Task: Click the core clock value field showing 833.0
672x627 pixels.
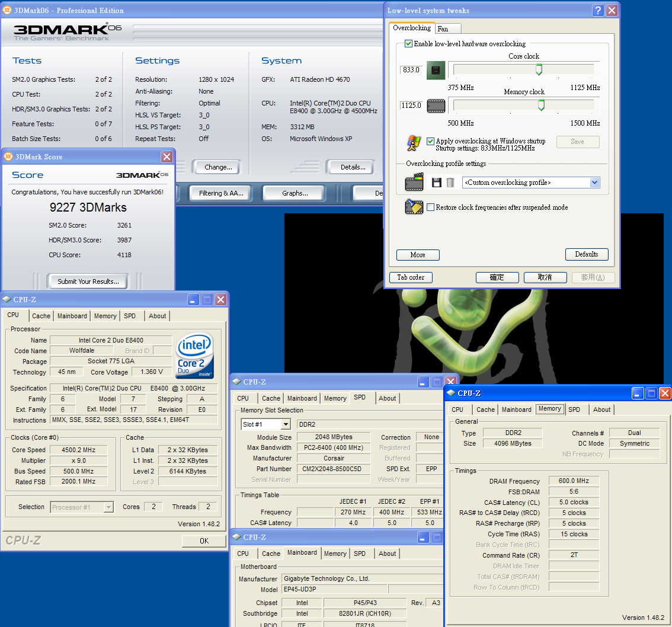Action: (411, 70)
